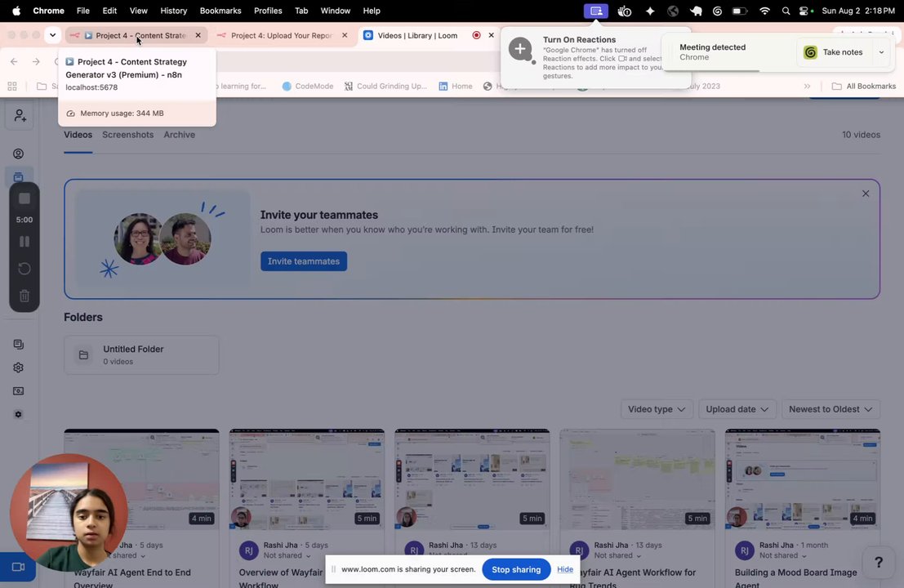
Task: Open Loom profile sidebar icon
Action: pos(19,154)
